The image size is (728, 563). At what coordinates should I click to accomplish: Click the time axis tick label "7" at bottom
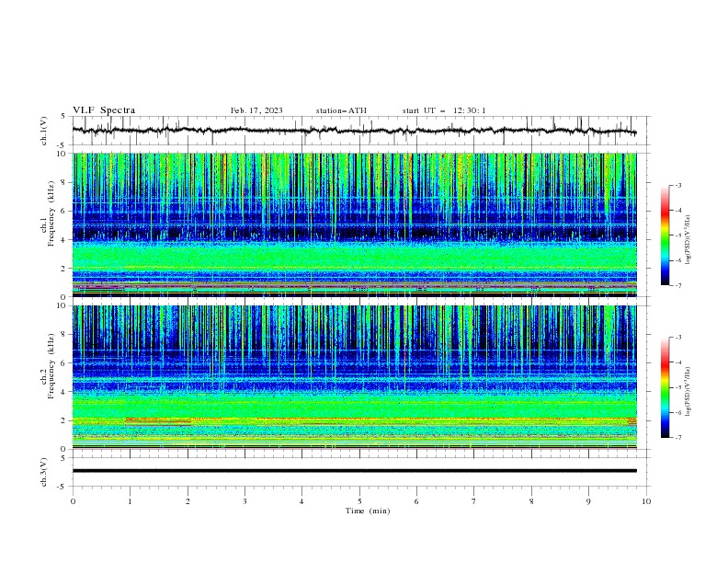click(474, 501)
